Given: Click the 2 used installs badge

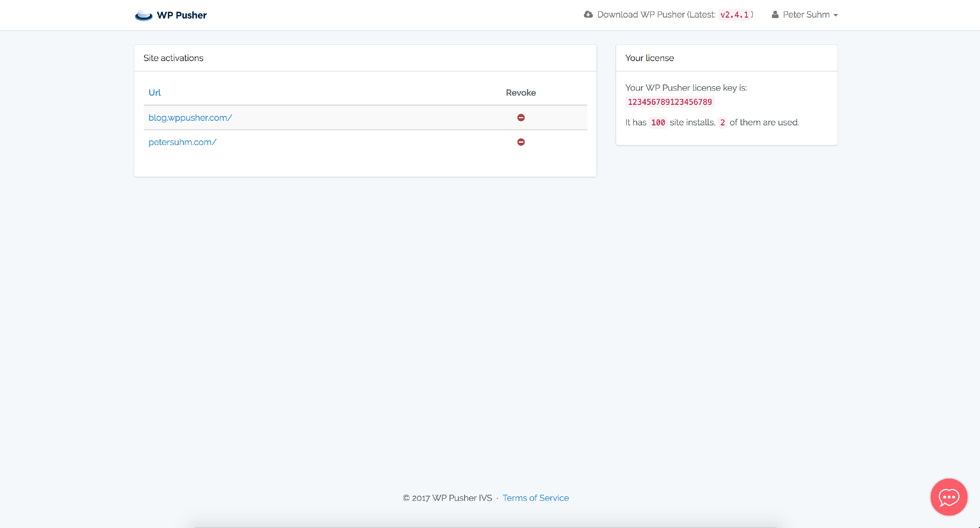Looking at the screenshot, I should coord(722,122).
